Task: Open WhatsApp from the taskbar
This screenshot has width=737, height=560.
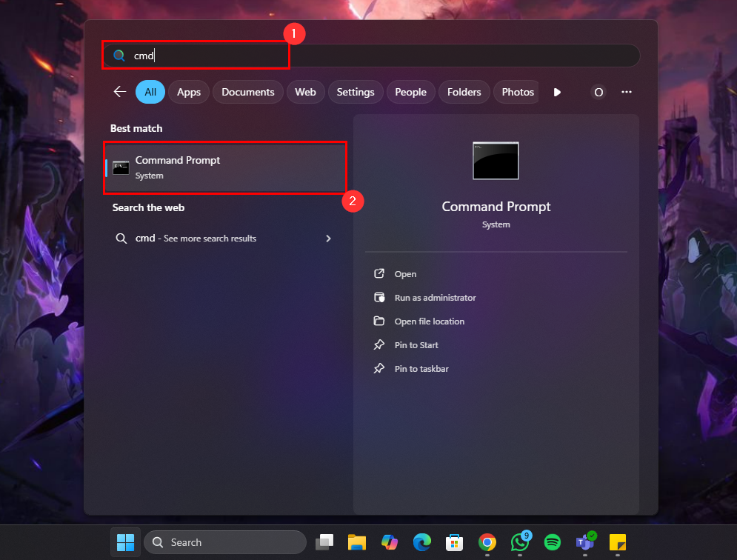Action: (x=519, y=542)
